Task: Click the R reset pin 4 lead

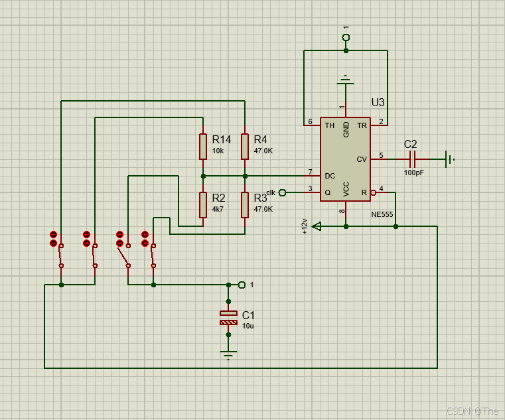Action: 379,192
